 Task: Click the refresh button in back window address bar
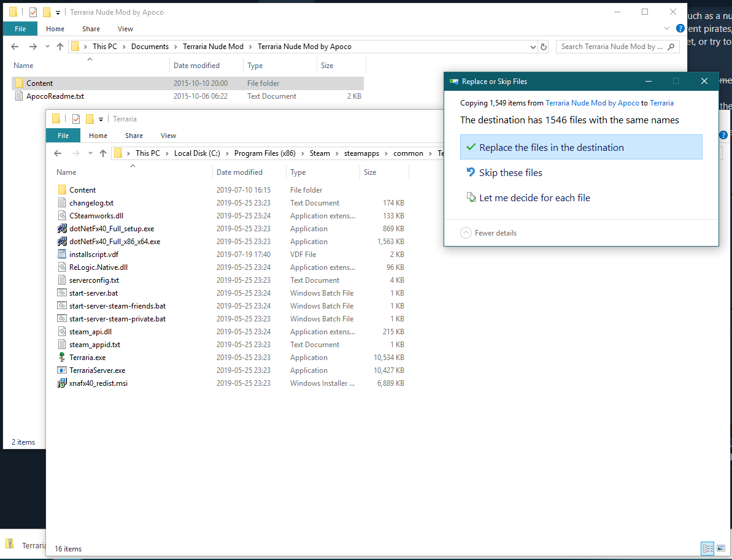click(x=544, y=47)
